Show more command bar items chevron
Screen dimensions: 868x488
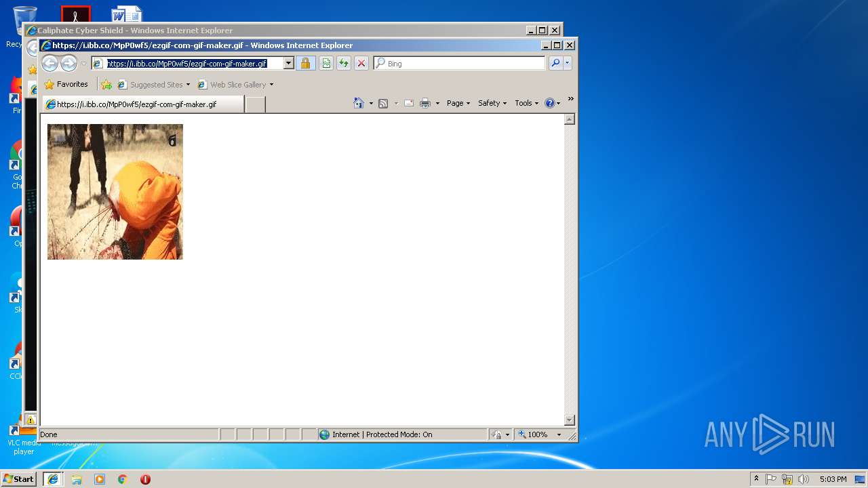click(x=570, y=99)
